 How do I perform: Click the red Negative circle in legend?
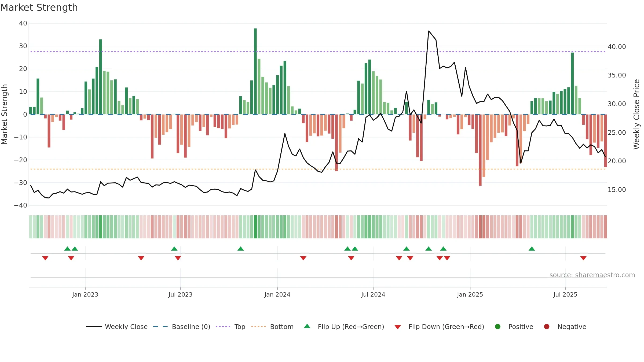pyautogui.click(x=547, y=327)
